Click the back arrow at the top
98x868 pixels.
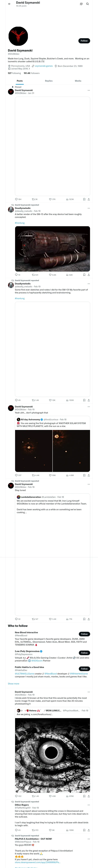[9, 4]
